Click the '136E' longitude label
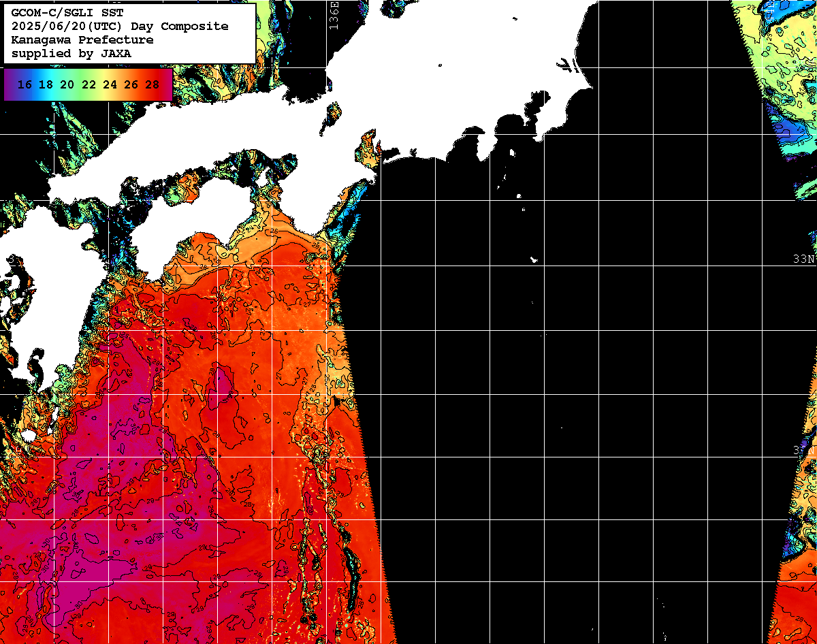The height and width of the screenshot is (644, 817). click(333, 15)
